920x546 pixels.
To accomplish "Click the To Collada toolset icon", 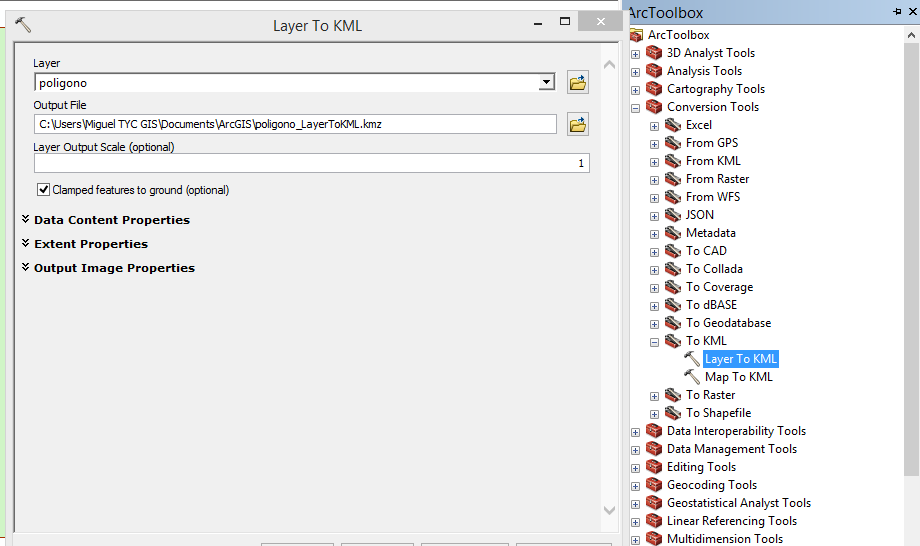I will click(x=673, y=269).
